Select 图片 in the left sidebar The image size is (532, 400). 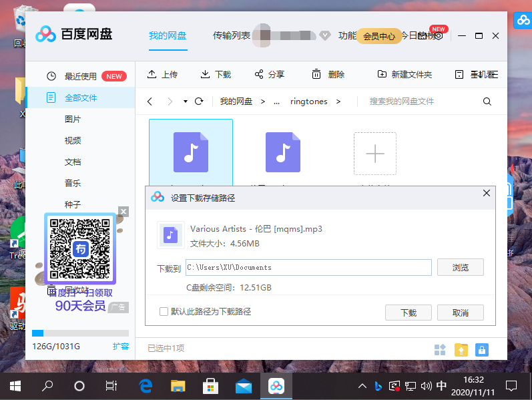point(73,119)
